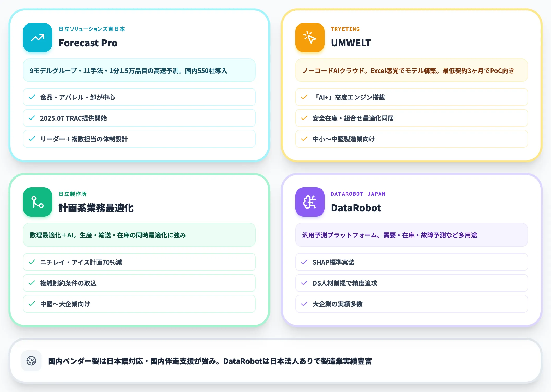Viewport: 551px width, 392px height.
Task: Click the DataRobot product heading
Action: 356,208
